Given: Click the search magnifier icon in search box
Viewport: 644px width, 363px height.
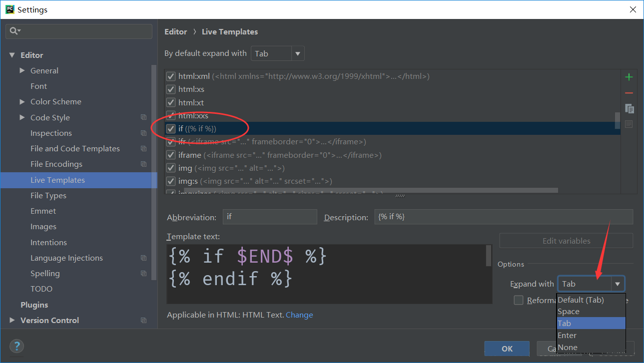Looking at the screenshot, I should (x=13, y=31).
